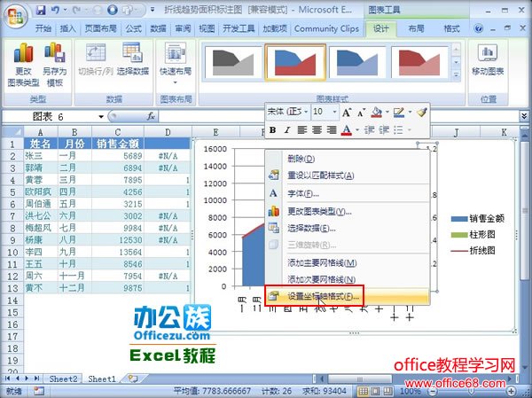Choose 重设以匹配样式(A) in context menu
Viewport: 532px width, 398px height.
click(348, 176)
